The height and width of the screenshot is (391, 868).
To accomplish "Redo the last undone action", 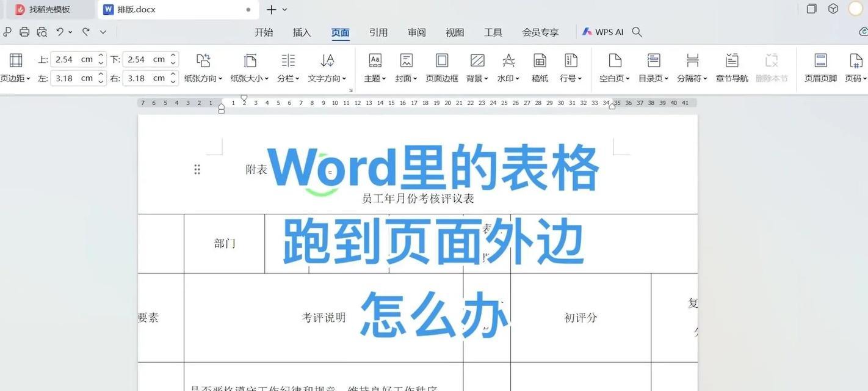I will pos(86,32).
